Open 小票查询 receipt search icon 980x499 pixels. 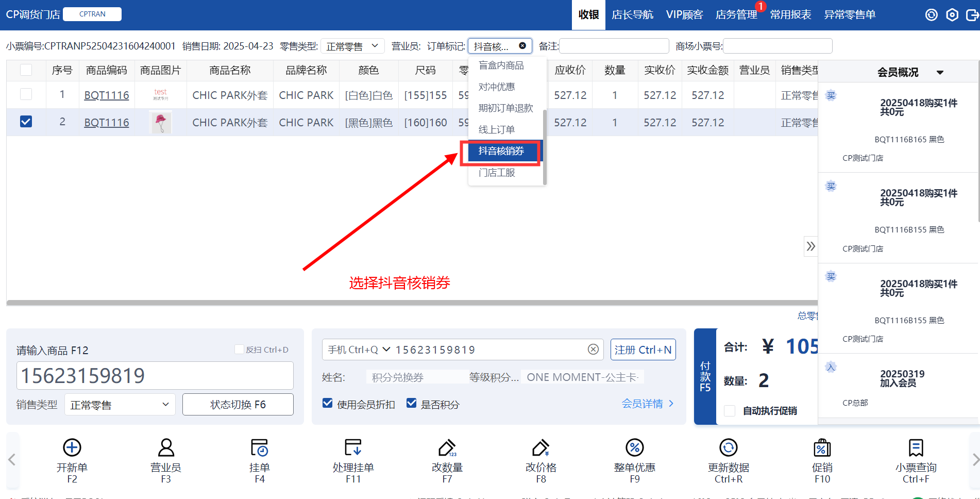tap(916, 447)
